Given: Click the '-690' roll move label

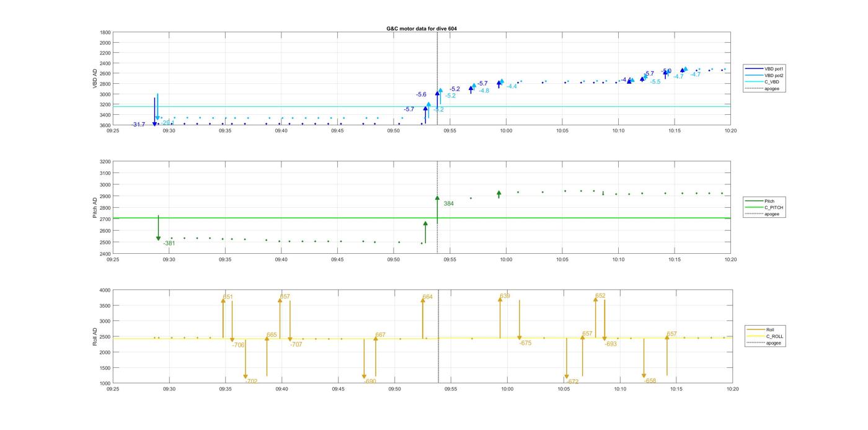Looking at the screenshot, I should click(370, 381).
